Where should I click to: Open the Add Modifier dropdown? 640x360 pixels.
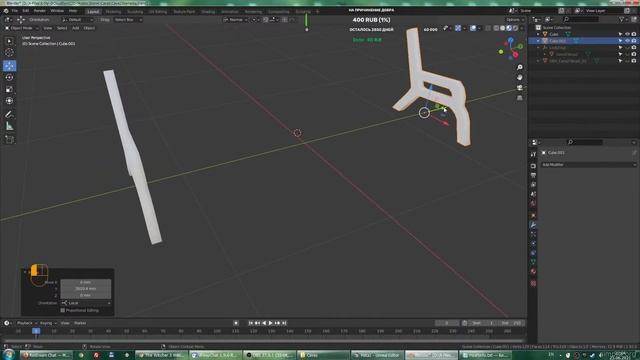[589, 164]
